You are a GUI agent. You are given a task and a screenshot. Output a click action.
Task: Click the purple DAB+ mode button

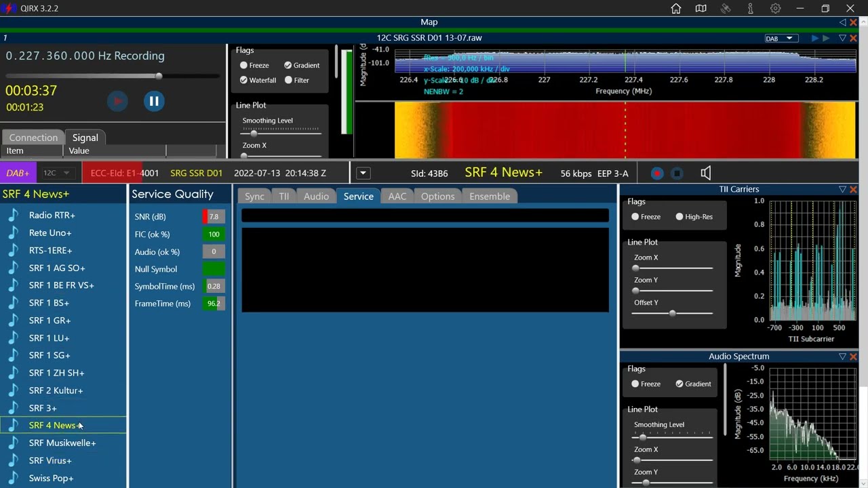[18, 173]
